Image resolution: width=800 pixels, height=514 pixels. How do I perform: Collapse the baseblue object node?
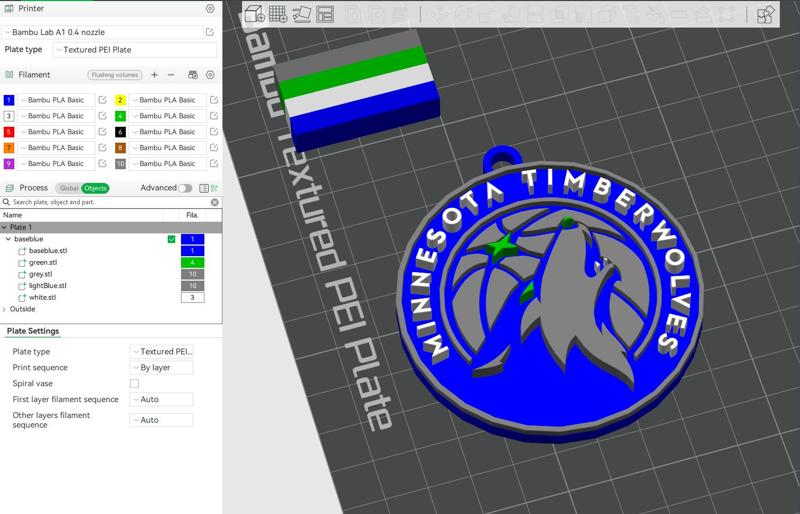tap(8, 239)
